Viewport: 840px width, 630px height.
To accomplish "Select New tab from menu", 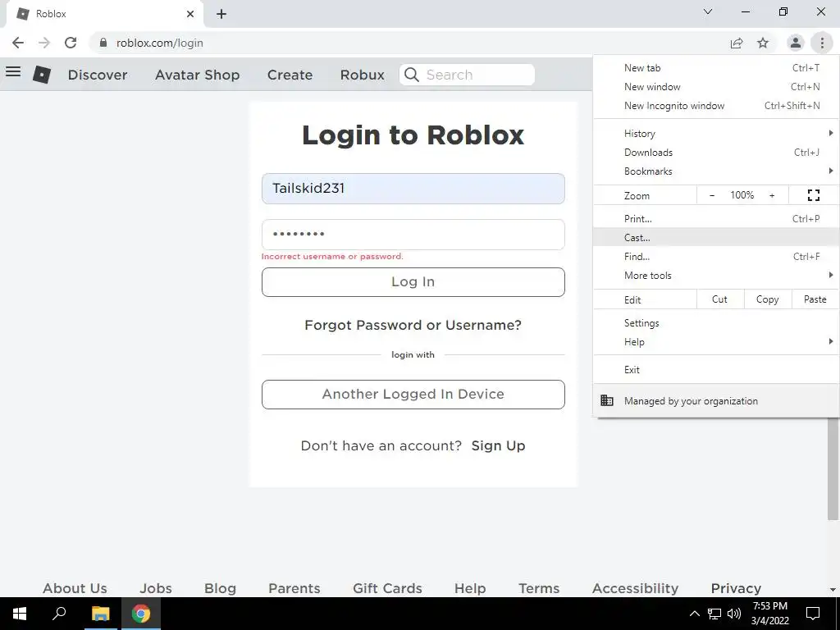I will [716, 68].
